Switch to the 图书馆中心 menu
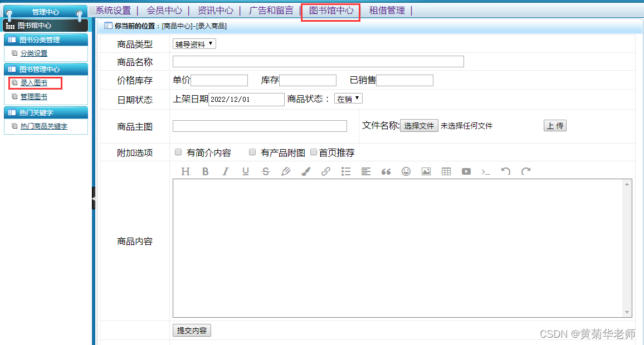644x345 pixels. pyautogui.click(x=330, y=9)
